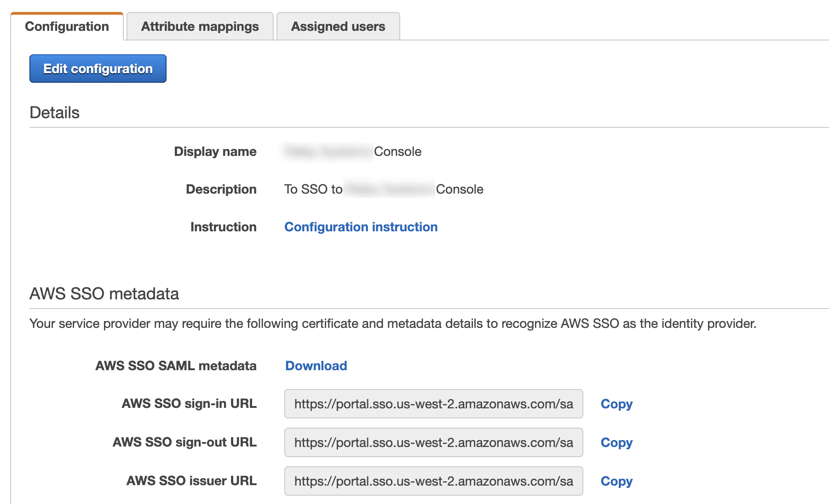The width and height of the screenshot is (829, 504).
Task: Click the AWS SSO issuer URL field
Action: click(x=434, y=481)
